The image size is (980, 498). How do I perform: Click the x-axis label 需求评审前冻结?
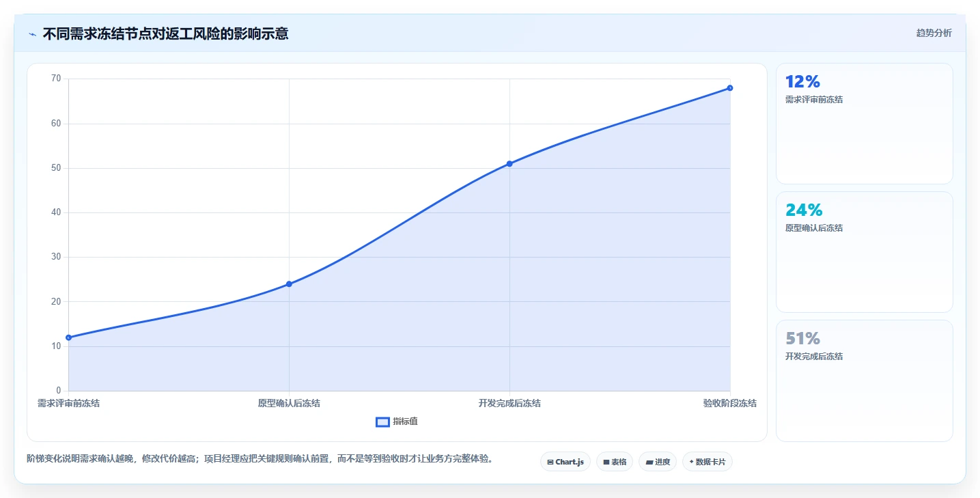68,404
